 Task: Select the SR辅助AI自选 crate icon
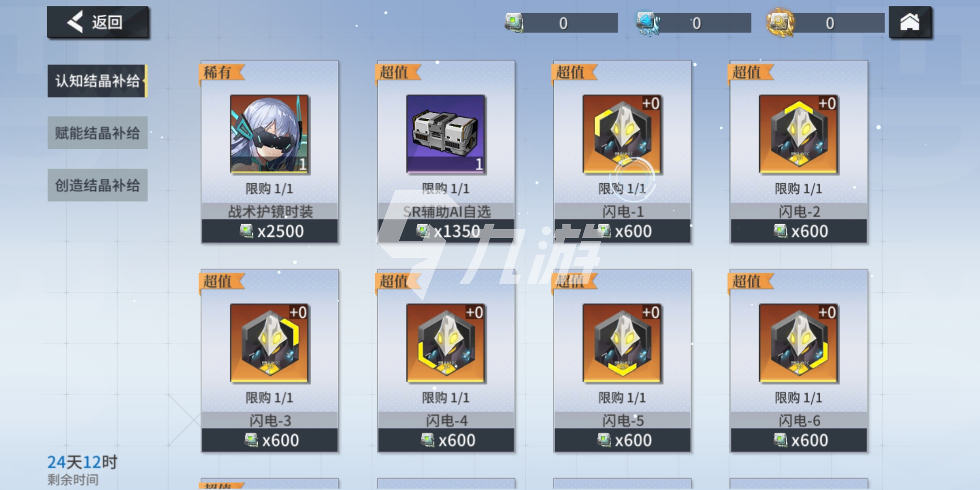(x=446, y=134)
